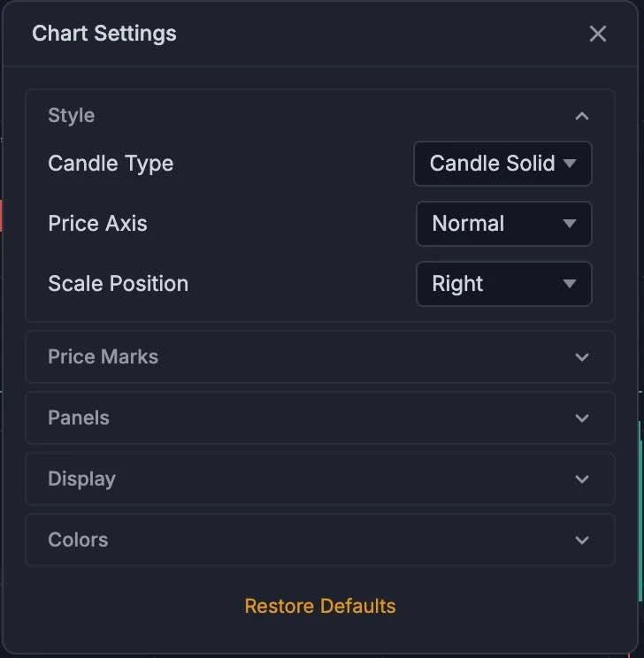The width and height of the screenshot is (644, 658).
Task: Click the Right dropdown triangle arrow
Action: pyautogui.click(x=570, y=284)
